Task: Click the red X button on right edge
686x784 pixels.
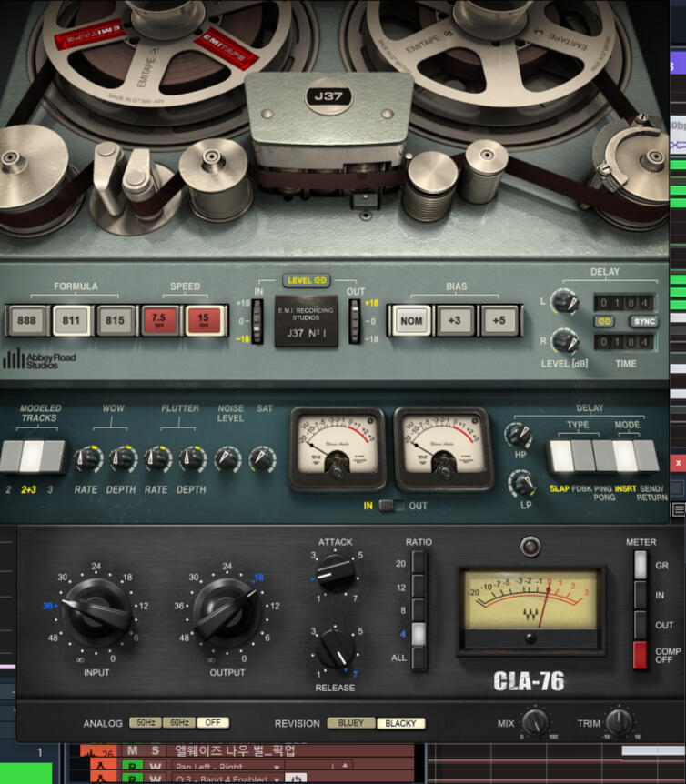Action: [677, 463]
